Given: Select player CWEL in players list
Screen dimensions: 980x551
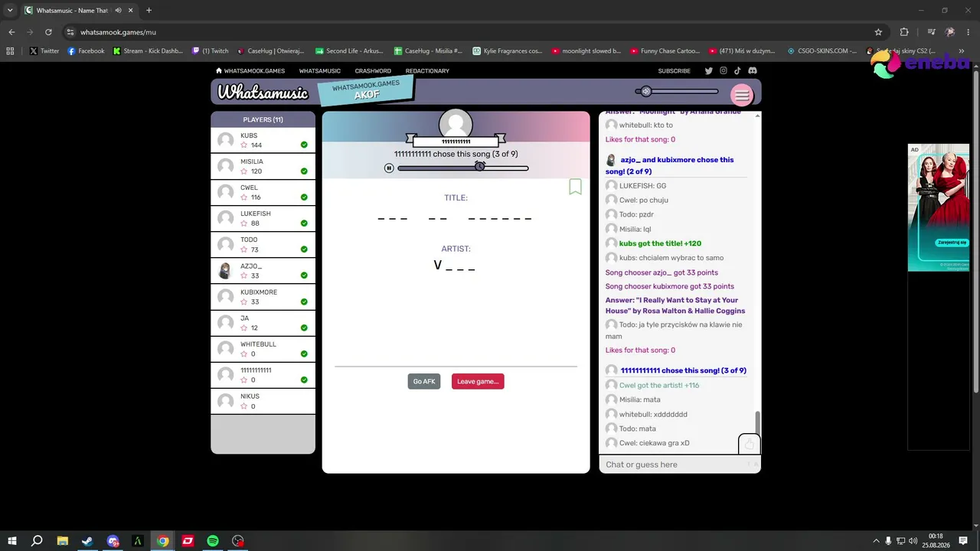Looking at the screenshot, I should pyautogui.click(x=263, y=192).
